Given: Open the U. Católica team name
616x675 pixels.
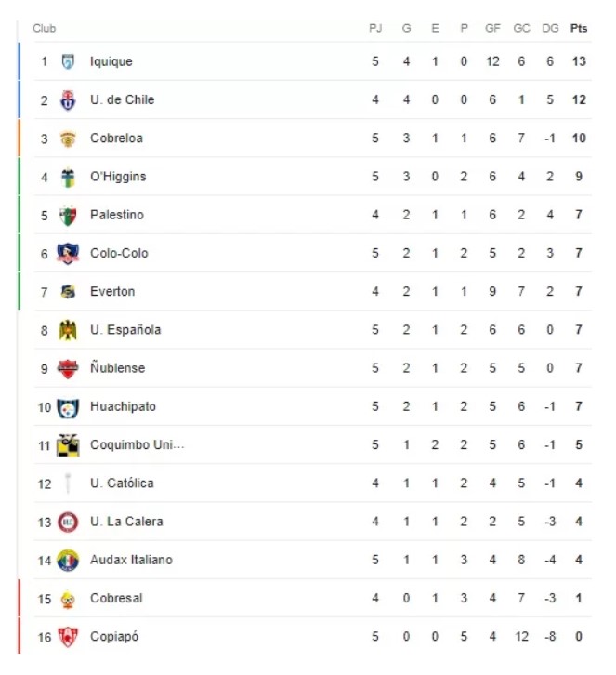Looking at the screenshot, I should click(x=122, y=483).
